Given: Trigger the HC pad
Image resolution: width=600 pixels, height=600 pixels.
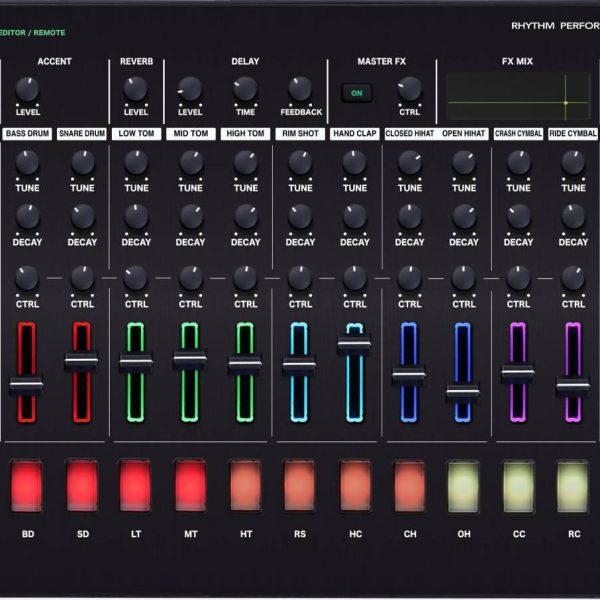Looking at the screenshot, I should click(x=355, y=486).
